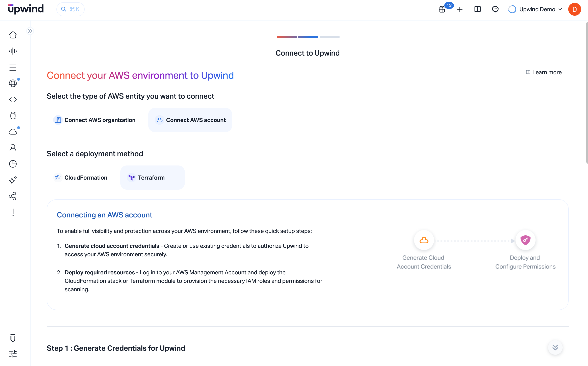Click 'Generate cloud account credentials' bold text

coord(112,246)
